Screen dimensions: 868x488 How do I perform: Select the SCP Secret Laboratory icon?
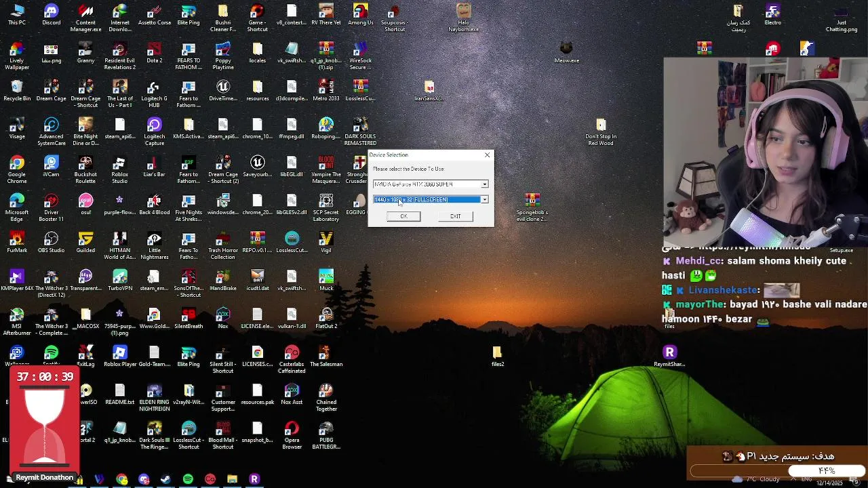pos(326,207)
